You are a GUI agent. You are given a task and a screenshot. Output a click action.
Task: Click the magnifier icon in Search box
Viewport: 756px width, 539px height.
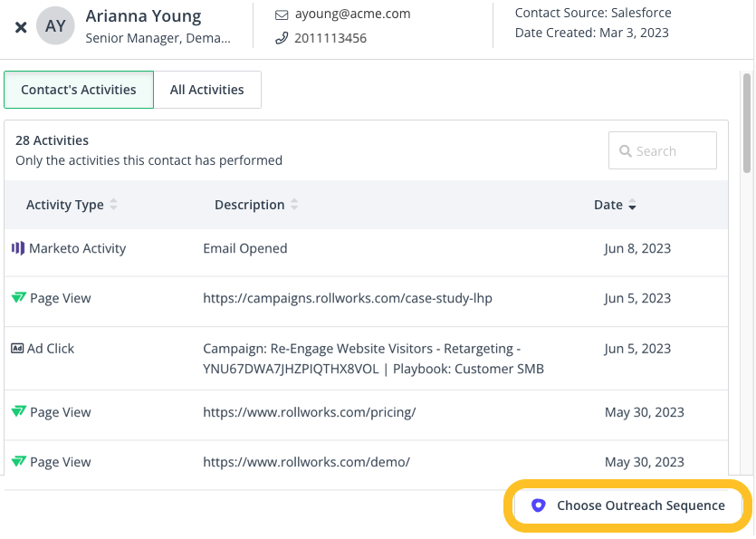625,151
